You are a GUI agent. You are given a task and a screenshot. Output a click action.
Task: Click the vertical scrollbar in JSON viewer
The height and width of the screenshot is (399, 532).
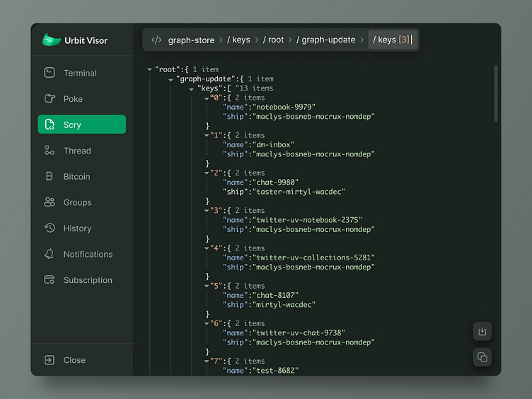[496, 92]
